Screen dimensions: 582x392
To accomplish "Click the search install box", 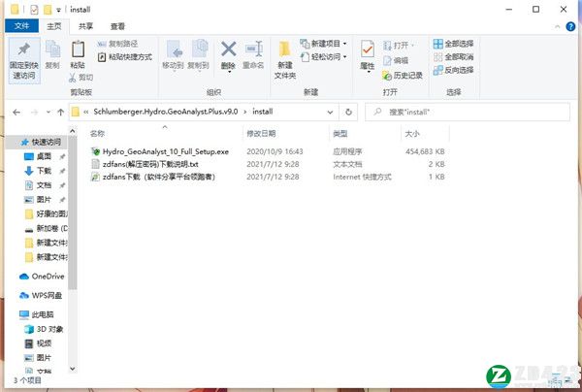I will (x=468, y=112).
